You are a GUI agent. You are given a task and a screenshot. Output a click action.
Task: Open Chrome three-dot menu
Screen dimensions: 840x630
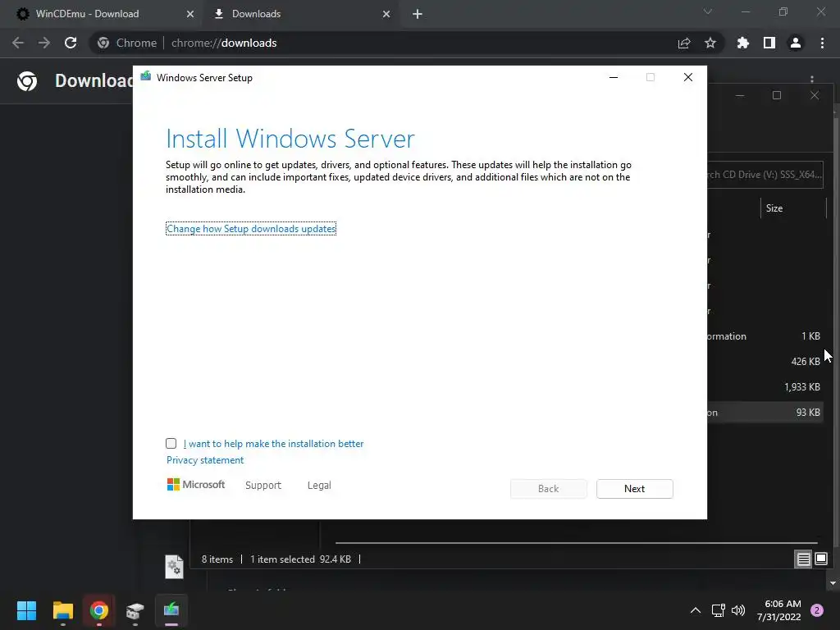(x=822, y=43)
